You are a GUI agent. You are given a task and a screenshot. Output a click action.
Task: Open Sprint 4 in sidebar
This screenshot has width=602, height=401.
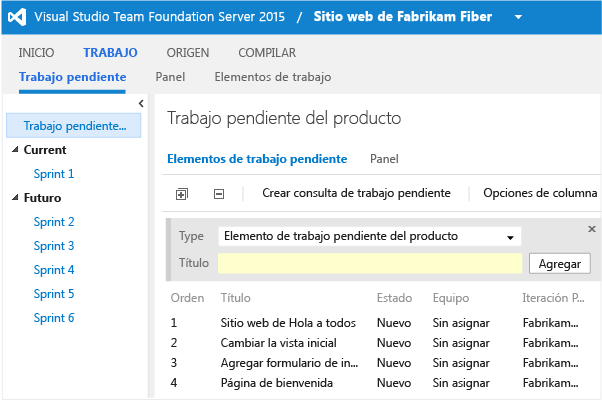tap(54, 270)
